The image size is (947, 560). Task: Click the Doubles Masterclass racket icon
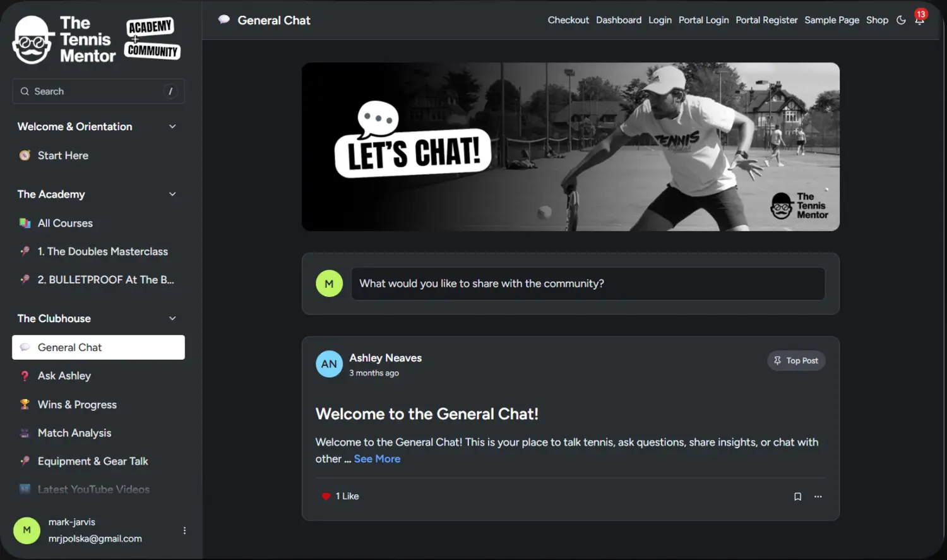(x=25, y=251)
